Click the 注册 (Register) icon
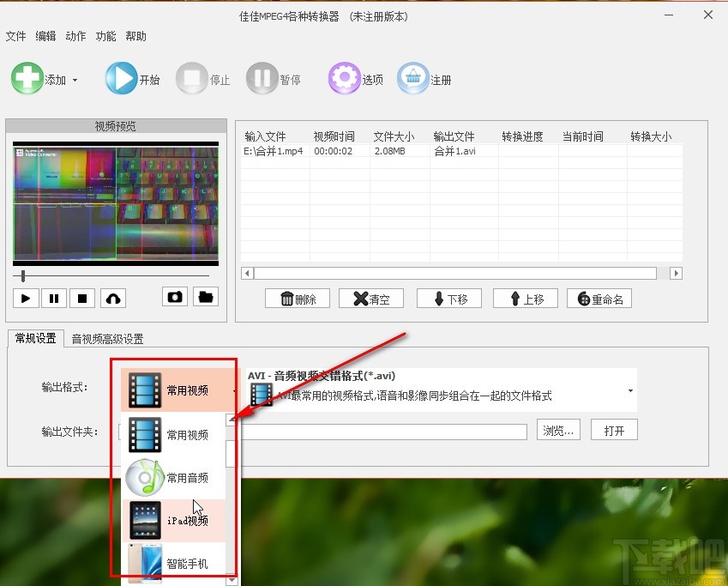The width and height of the screenshot is (728, 586). [413, 77]
